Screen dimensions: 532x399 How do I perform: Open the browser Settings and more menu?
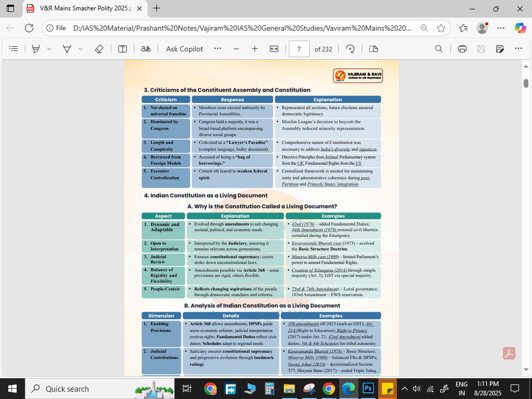pyautogui.click(x=501, y=28)
